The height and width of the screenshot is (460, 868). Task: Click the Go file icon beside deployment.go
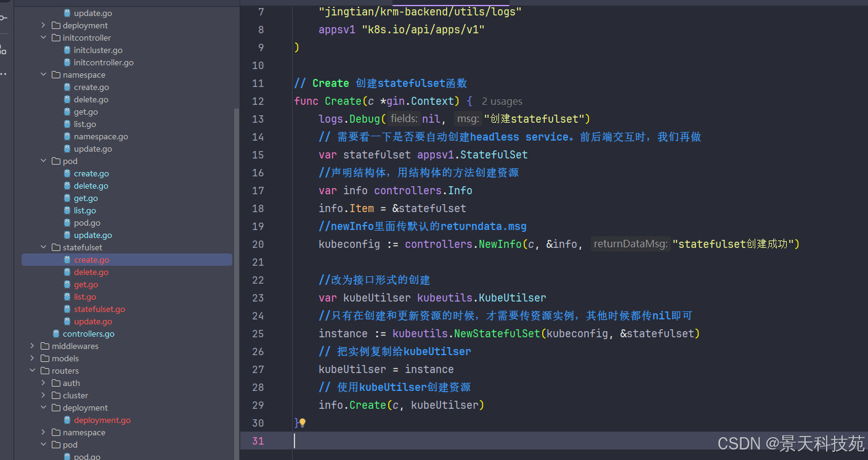[x=67, y=420]
